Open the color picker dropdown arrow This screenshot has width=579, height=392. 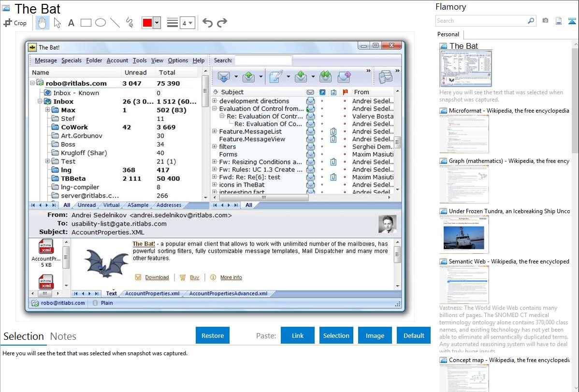tap(157, 23)
